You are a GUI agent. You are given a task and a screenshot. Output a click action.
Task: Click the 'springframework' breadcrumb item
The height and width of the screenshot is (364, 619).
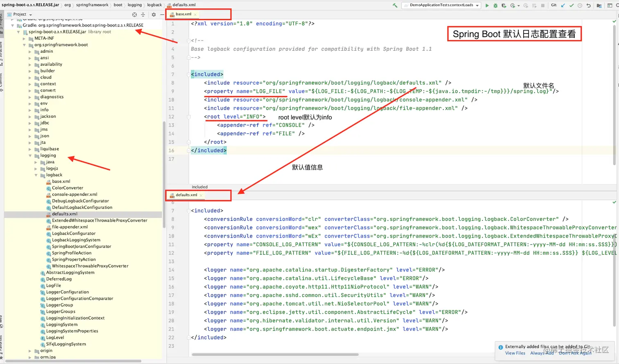pyautogui.click(x=92, y=5)
